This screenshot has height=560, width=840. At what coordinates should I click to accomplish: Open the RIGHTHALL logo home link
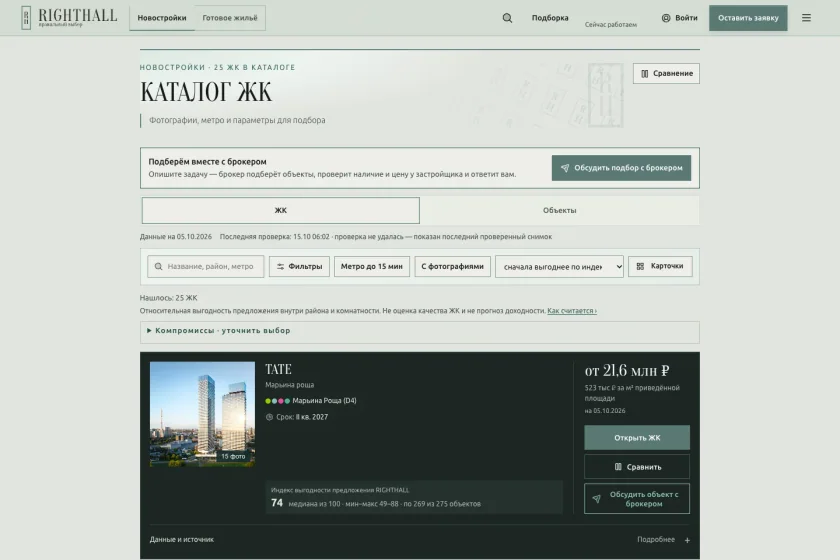pyautogui.click(x=69, y=17)
